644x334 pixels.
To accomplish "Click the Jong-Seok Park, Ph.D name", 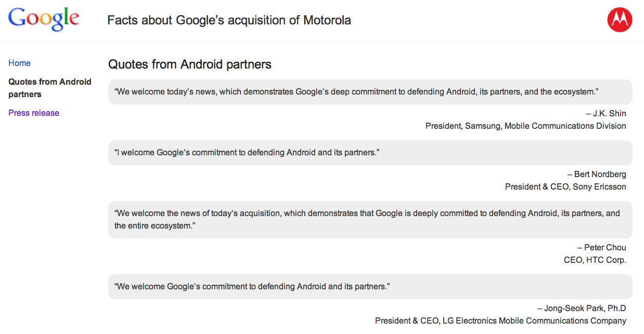I will (582, 308).
